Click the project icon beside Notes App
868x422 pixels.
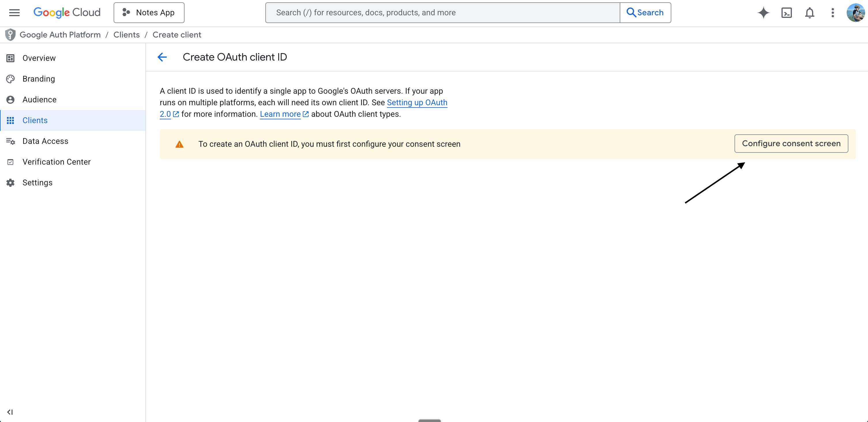click(126, 12)
